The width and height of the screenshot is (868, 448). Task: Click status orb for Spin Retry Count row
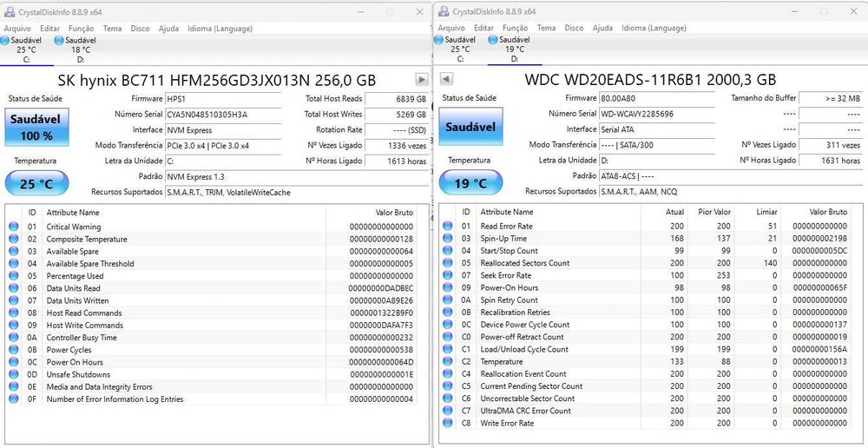[x=448, y=300]
